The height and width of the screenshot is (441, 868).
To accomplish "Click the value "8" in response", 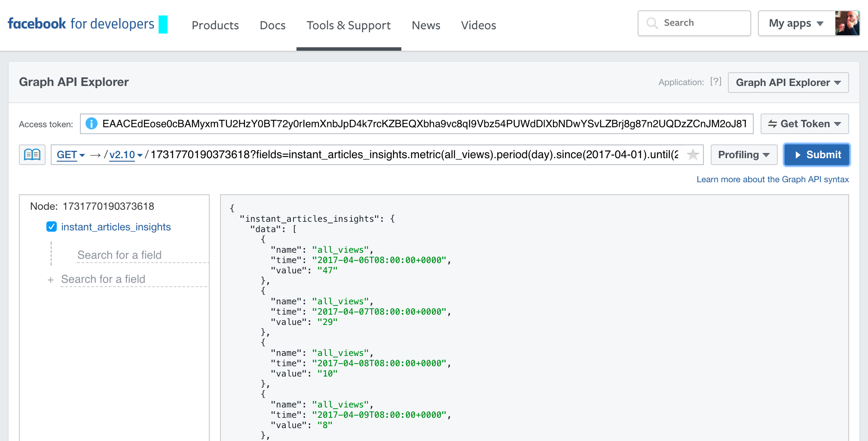I will pyautogui.click(x=325, y=425).
